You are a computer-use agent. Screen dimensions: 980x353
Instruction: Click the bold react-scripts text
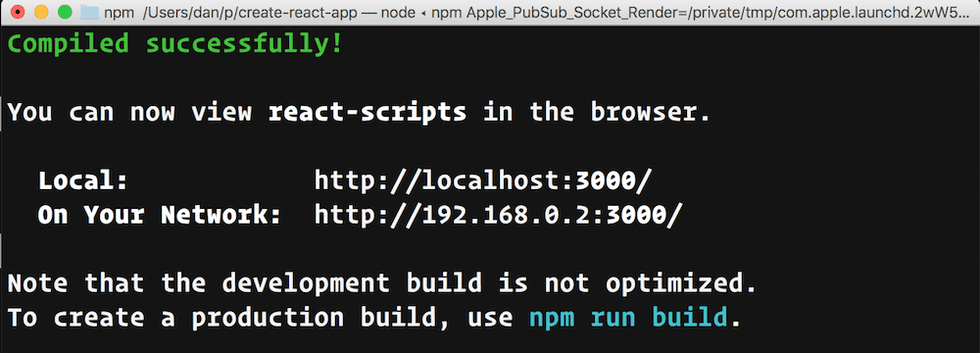tap(367, 113)
